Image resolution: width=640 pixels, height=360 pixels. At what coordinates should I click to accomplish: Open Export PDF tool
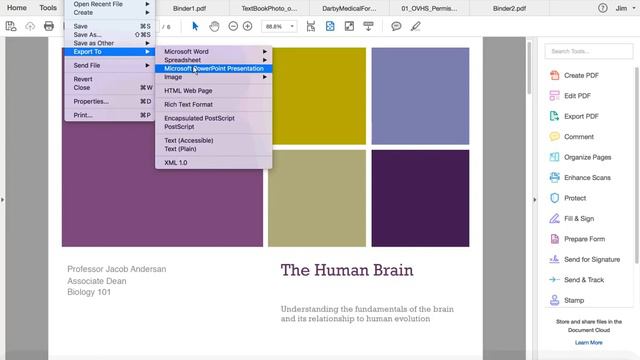pyautogui.click(x=574, y=116)
